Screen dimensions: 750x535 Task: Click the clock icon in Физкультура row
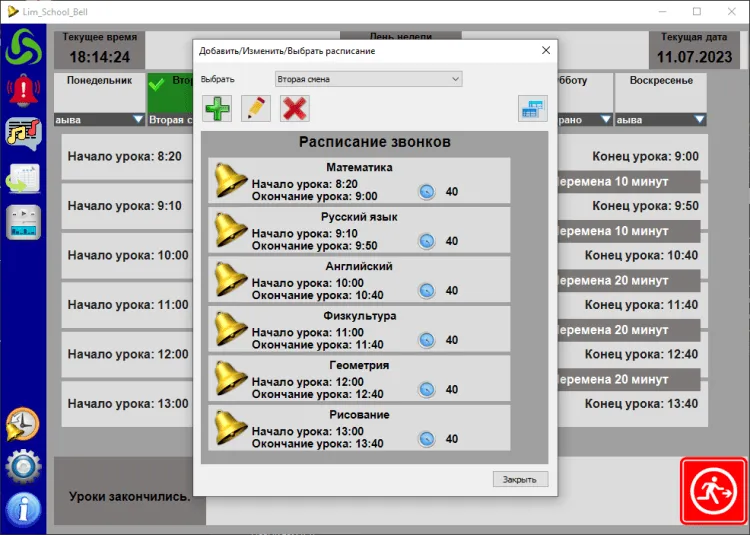(x=427, y=340)
